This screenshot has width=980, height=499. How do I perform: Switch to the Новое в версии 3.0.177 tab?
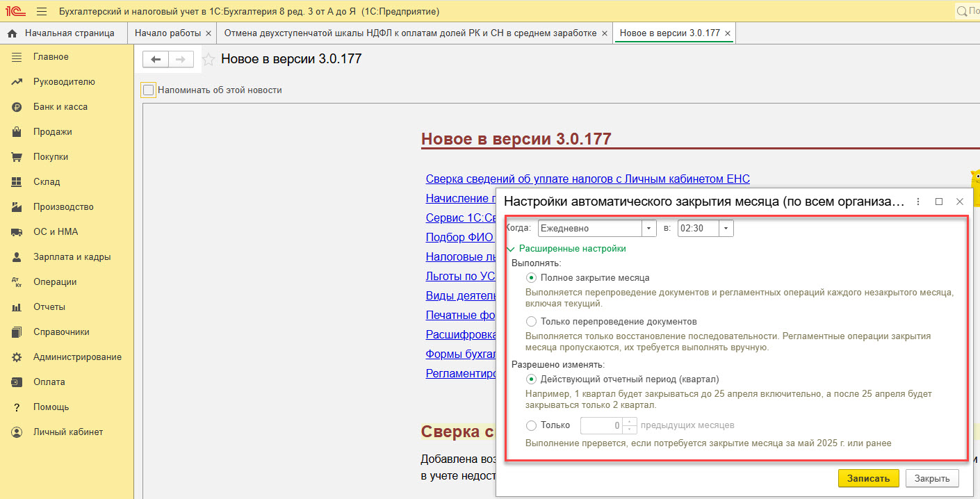point(669,33)
